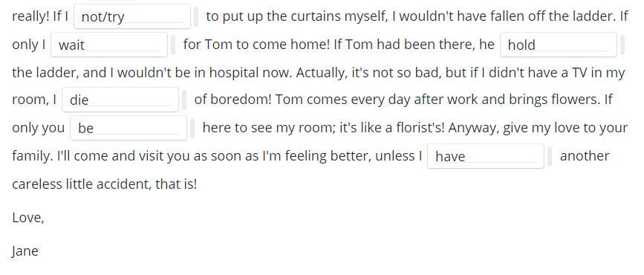The image size is (644, 275).
Task: Select the gray marker beside the hold field
Action: tap(622, 45)
